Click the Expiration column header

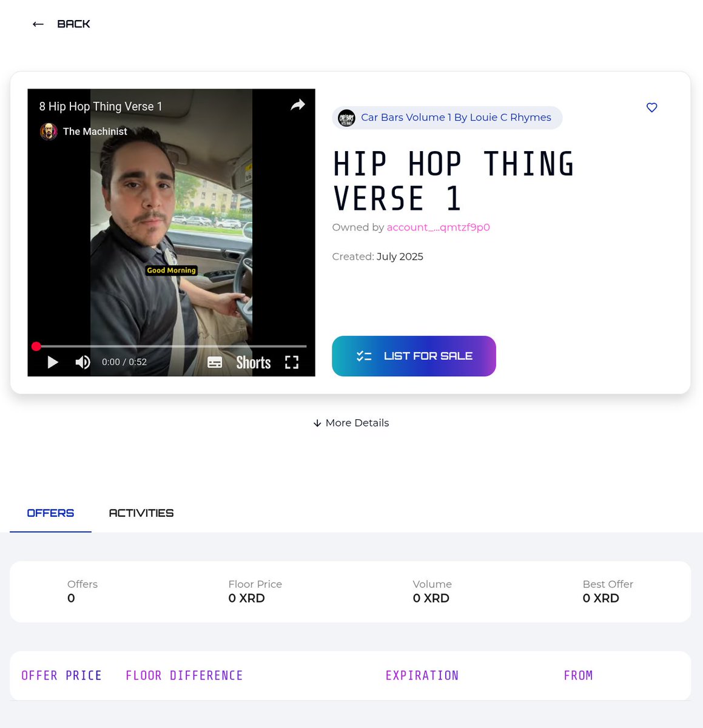coord(422,675)
